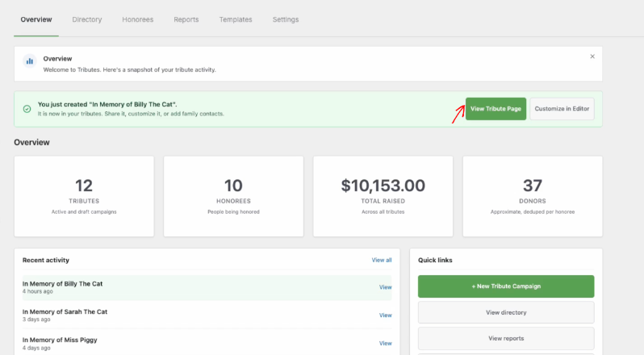Image resolution: width=644 pixels, height=355 pixels.
Task: Select the 10 Honorees stat card
Action: 234,196
